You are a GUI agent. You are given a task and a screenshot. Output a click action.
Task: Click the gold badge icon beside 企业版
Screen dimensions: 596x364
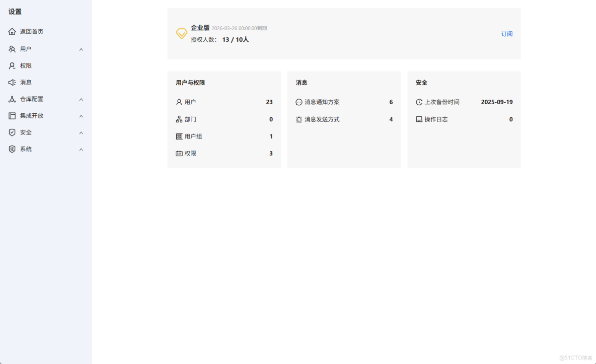tap(181, 34)
